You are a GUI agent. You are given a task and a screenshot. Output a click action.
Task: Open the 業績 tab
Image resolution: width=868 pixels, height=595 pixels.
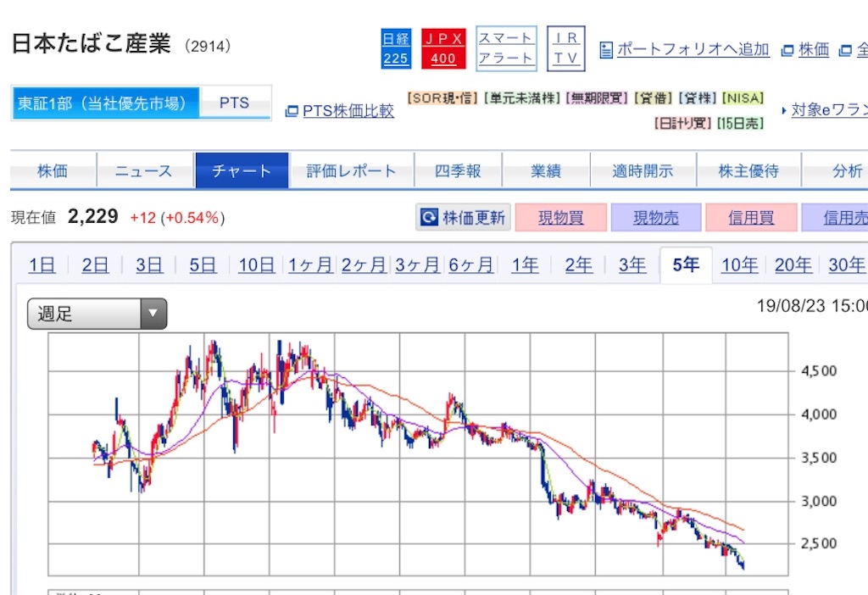[546, 170]
